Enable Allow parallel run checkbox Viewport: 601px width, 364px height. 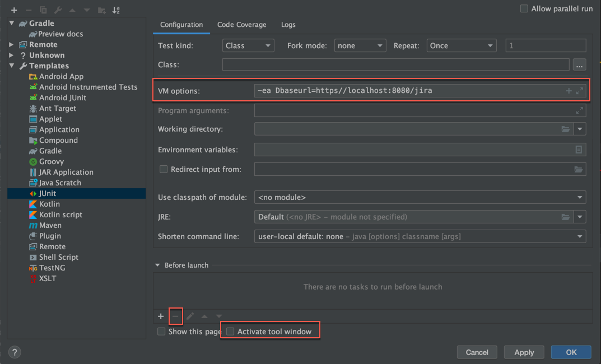[x=524, y=8]
